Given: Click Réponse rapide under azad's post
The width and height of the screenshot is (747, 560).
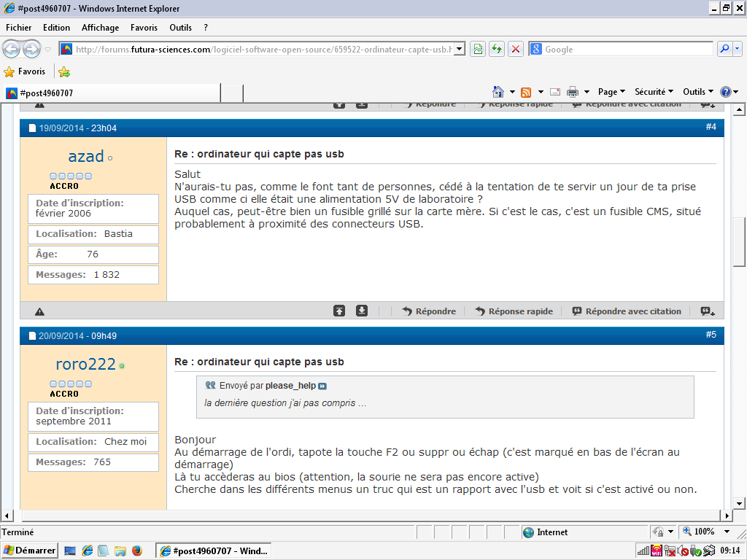Looking at the screenshot, I should (x=514, y=311).
